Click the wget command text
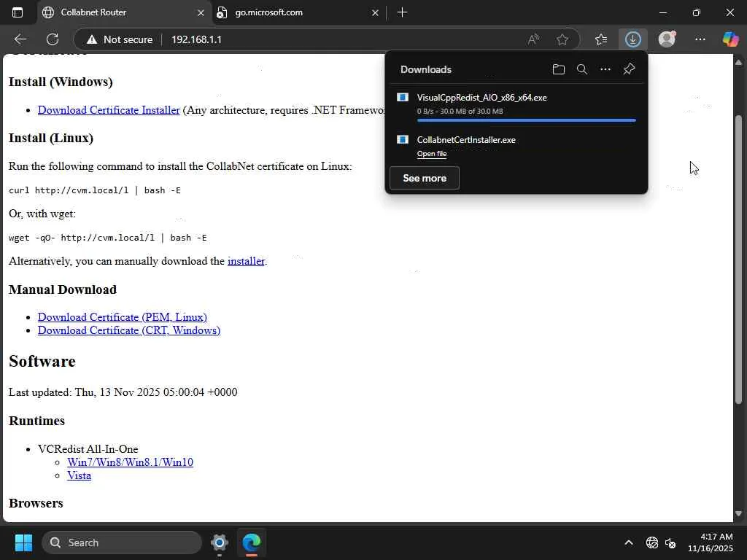This screenshot has width=747, height=560. [108, 238]
